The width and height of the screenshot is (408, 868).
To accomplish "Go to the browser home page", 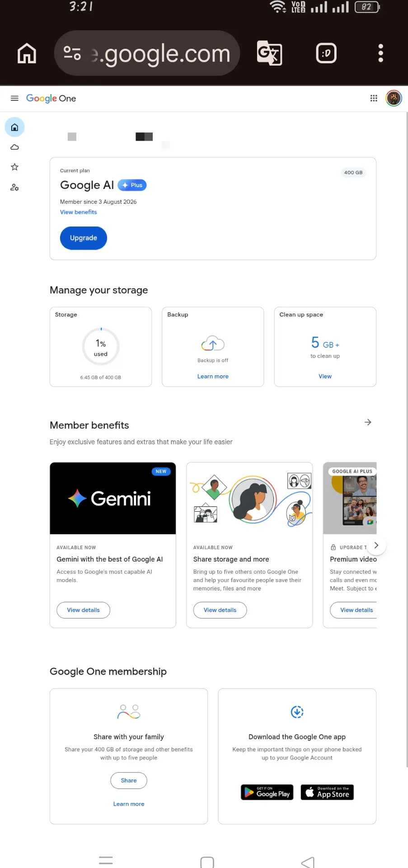I will [x=27, y=53].
